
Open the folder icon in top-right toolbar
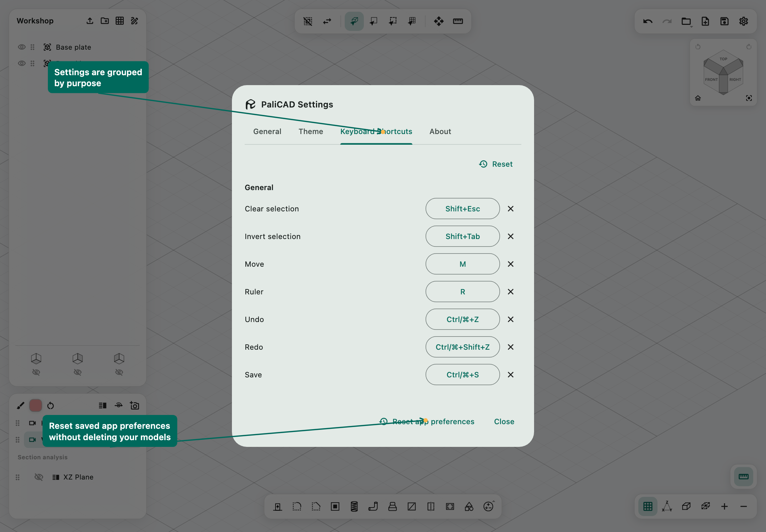coord(686,21)
